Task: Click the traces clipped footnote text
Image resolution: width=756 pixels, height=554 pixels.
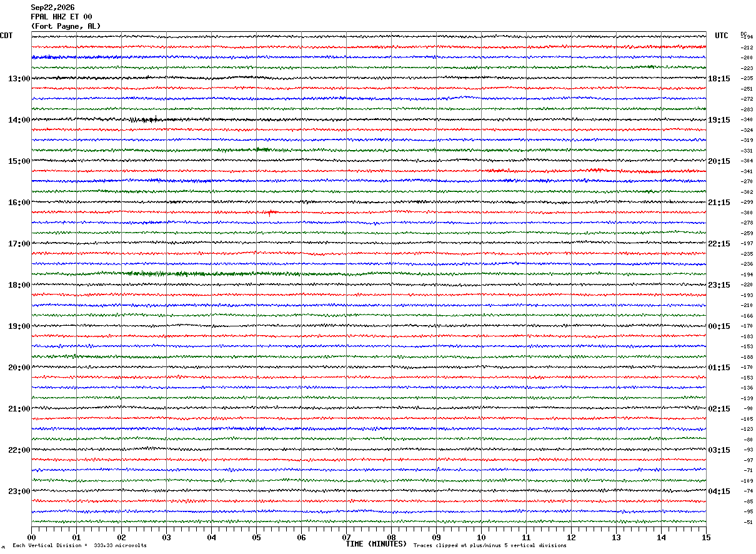Action: (490, 545)
